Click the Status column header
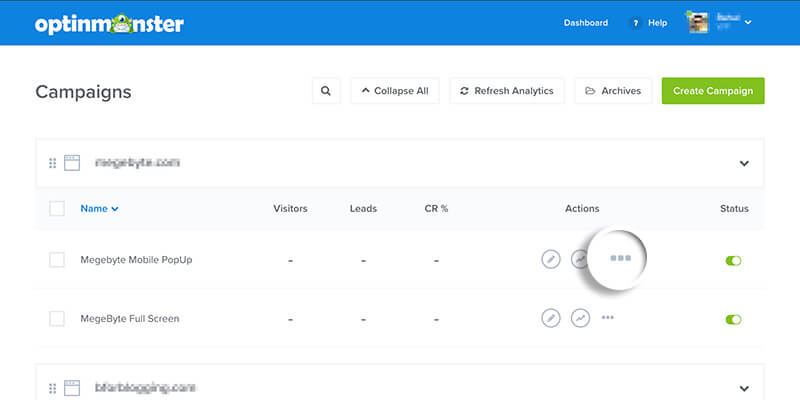The image size is (800, 400). [734, 209]
